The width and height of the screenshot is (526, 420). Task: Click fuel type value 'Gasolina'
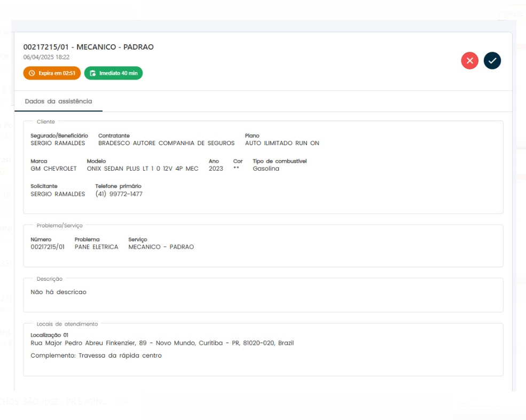tap(266, 169)
